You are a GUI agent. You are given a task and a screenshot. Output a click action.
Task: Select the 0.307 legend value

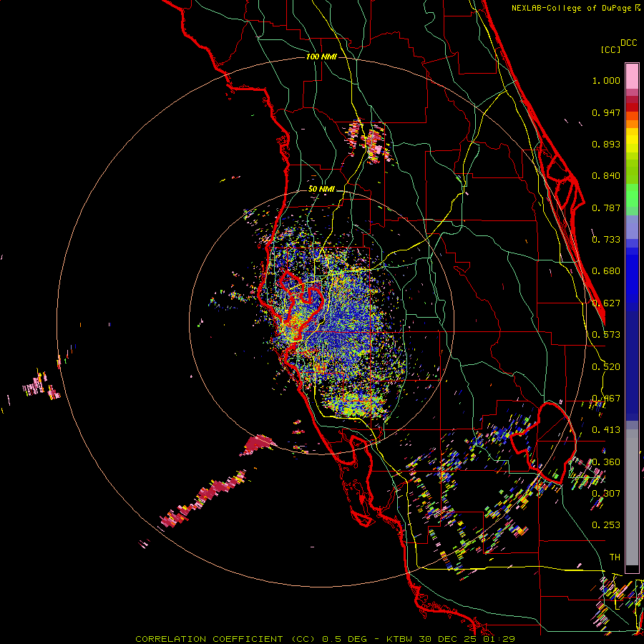pyautogui.click(x=606, y=494)
